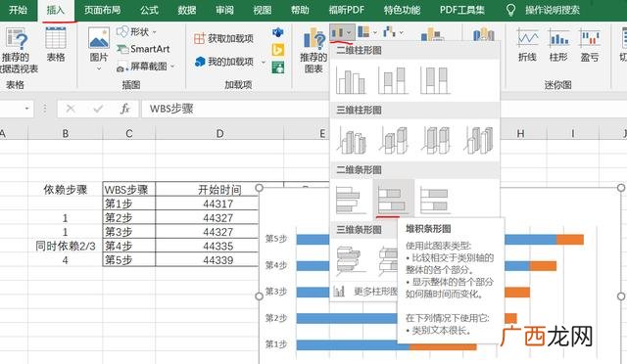
Task: Insert a recommended pivot table
Action: pos(16,51)
